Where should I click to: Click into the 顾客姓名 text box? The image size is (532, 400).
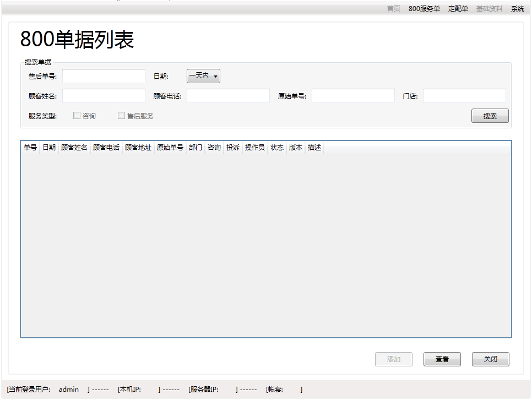point(104,96)
